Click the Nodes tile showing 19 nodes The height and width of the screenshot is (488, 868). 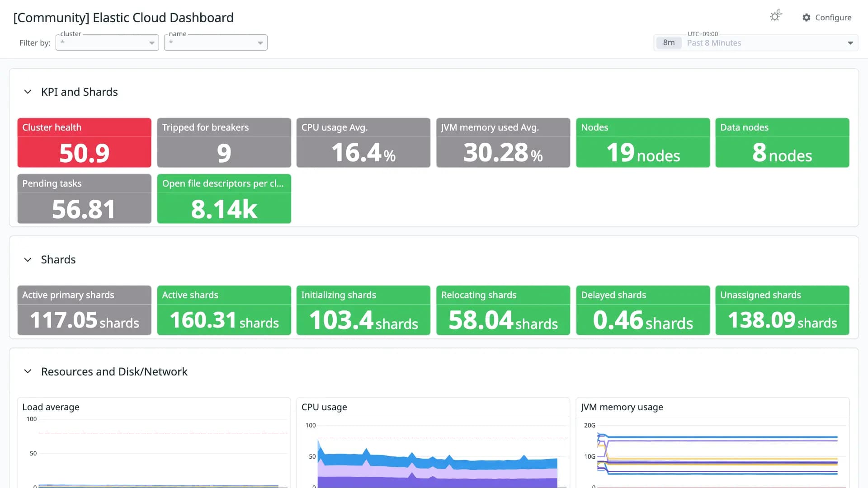click(643, 143)
